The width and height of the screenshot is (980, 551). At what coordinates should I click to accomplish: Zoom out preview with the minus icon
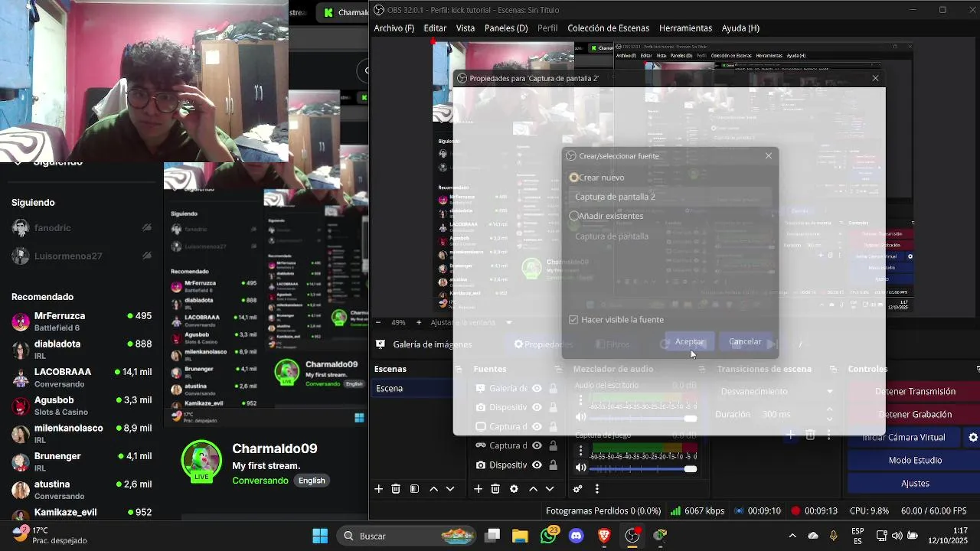(x=380, y=322)
